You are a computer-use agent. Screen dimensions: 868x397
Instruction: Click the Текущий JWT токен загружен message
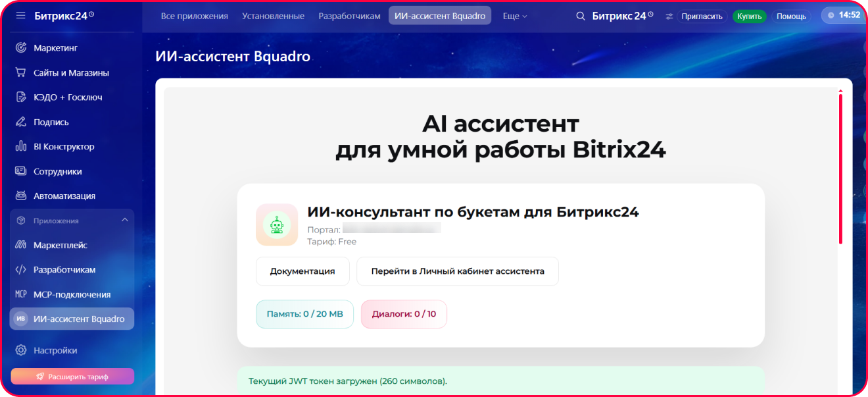(x=348, y=381)
